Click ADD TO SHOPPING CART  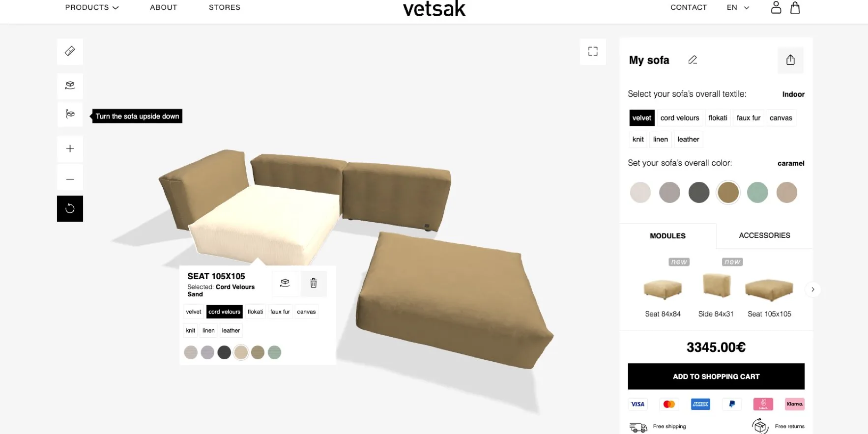tap(716, 376)
